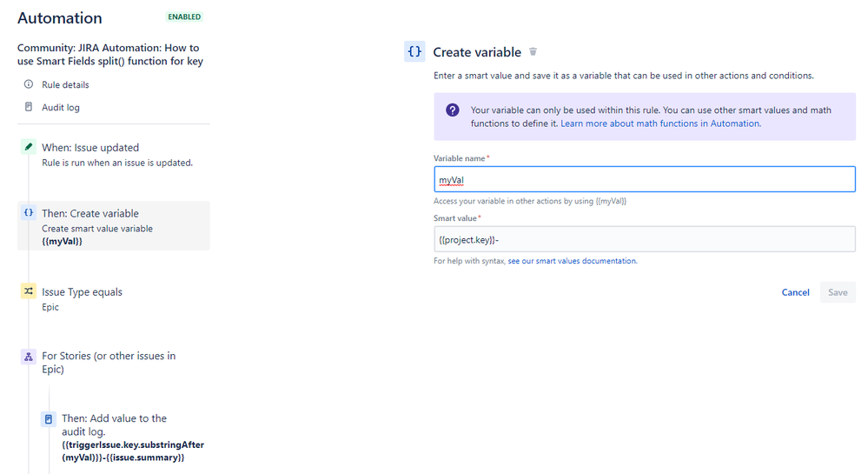Click the pencil icon for Issue updated trigger
Screen dimensions: 868x474
pos(28,147)
